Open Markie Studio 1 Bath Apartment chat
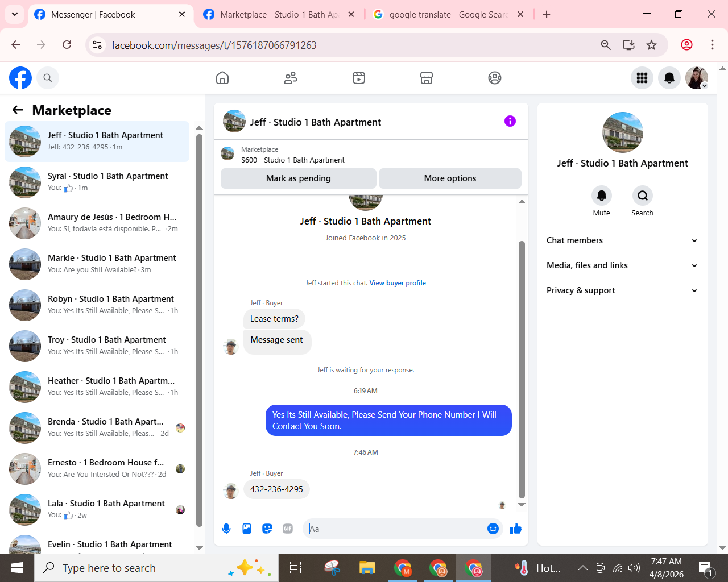 click(97, 264)
